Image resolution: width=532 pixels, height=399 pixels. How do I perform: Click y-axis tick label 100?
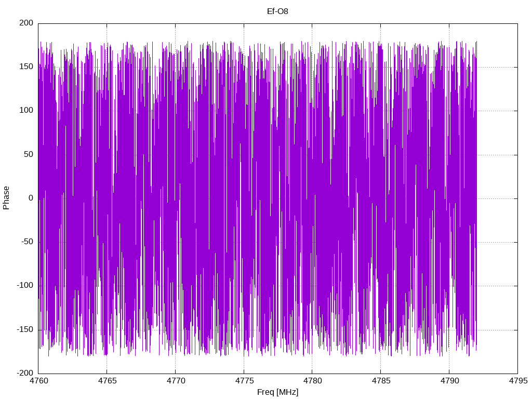click(x=26, y=111)
